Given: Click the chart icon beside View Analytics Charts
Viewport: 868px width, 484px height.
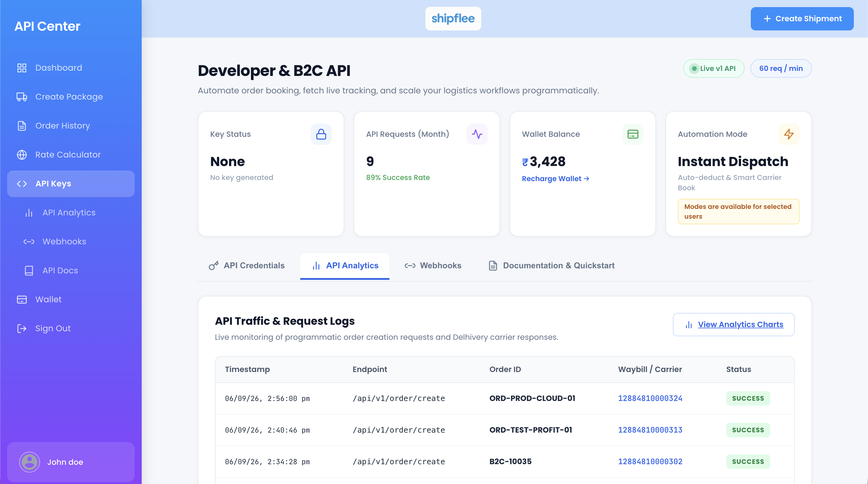Looking at the screenshot, I should tap(689, 325).
